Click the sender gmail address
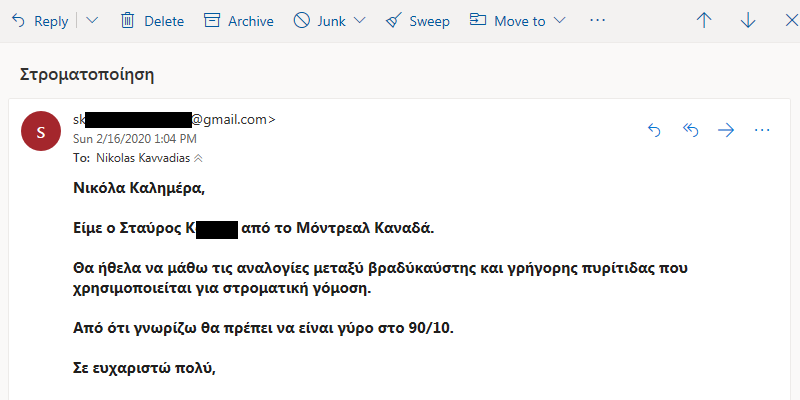Viewport: 800px width, 400px height. coord(174,120)
